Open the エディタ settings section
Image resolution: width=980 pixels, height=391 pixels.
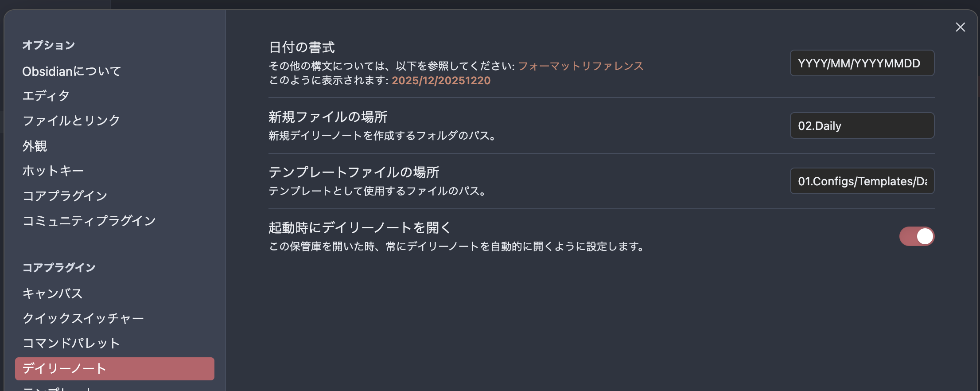[x=46, y=95]
